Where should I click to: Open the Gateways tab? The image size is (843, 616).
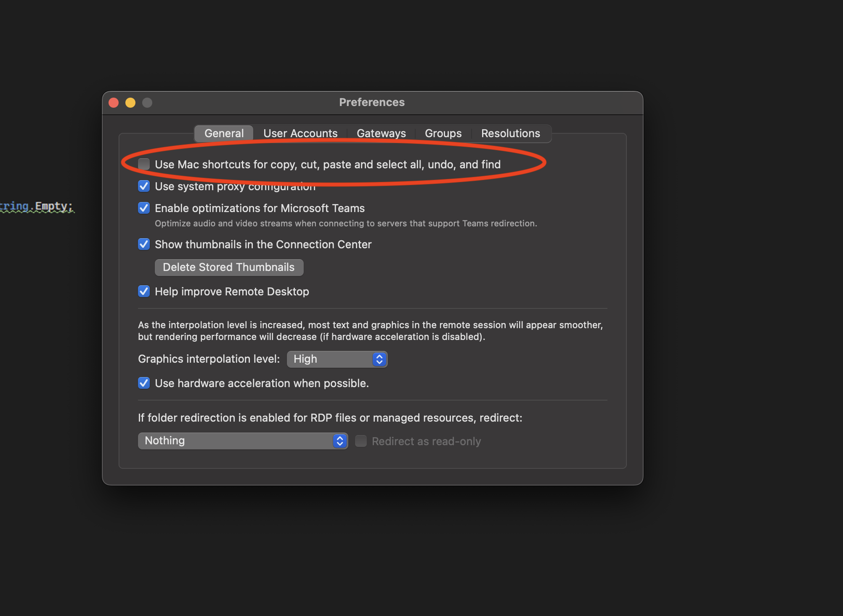(381, 133)
